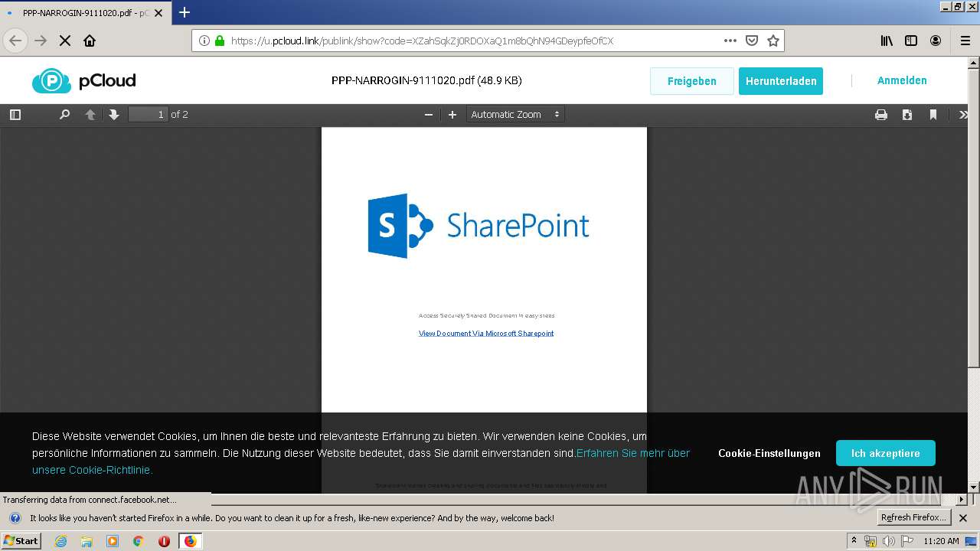
Task: Open Firefox hamburger menu
Action: (965, 41)
